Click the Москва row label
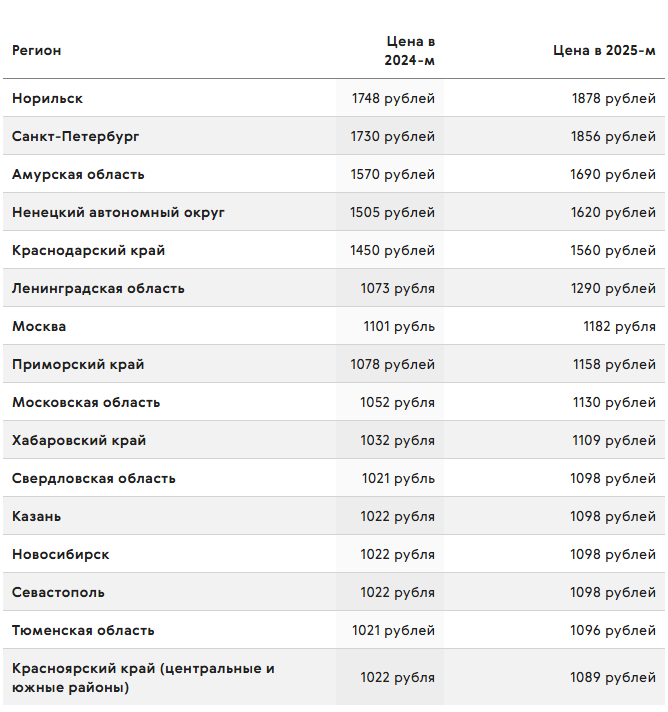This screenshot has width=668, height=712. 39,326
